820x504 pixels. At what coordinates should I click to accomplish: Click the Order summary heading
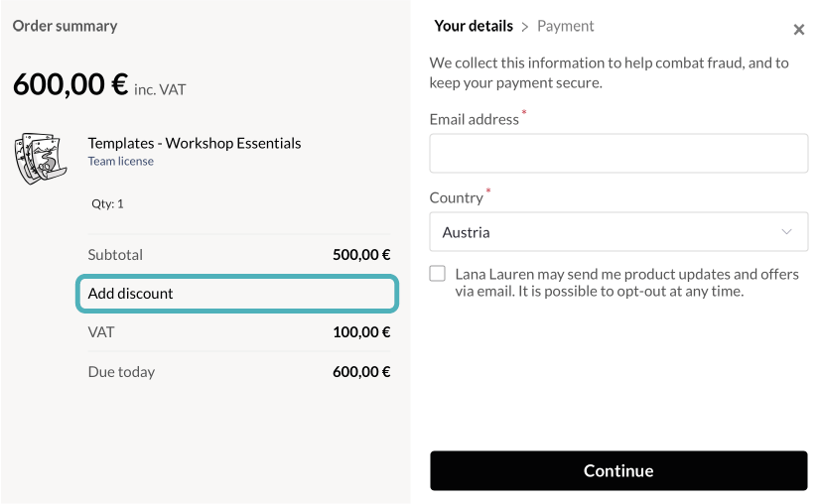(65, 27)
